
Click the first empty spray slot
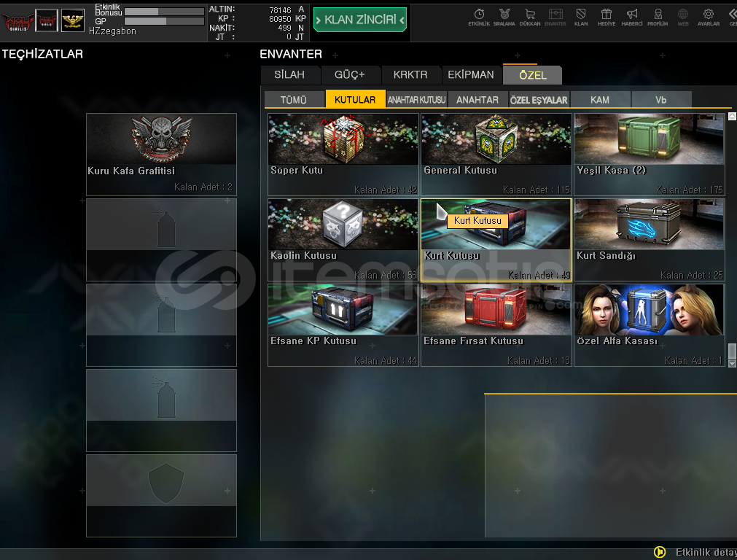tap(161, 240)
